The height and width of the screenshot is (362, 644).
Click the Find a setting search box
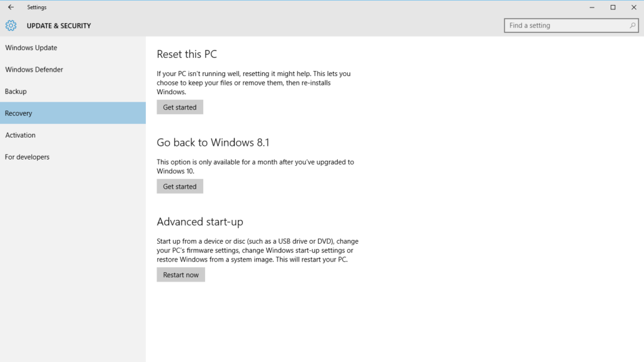(560, 25)
